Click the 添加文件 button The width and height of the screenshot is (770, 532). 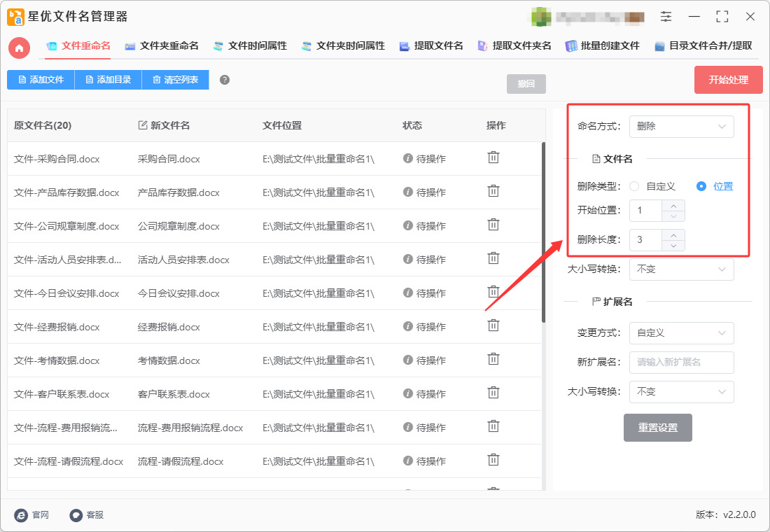pos(41,80)
